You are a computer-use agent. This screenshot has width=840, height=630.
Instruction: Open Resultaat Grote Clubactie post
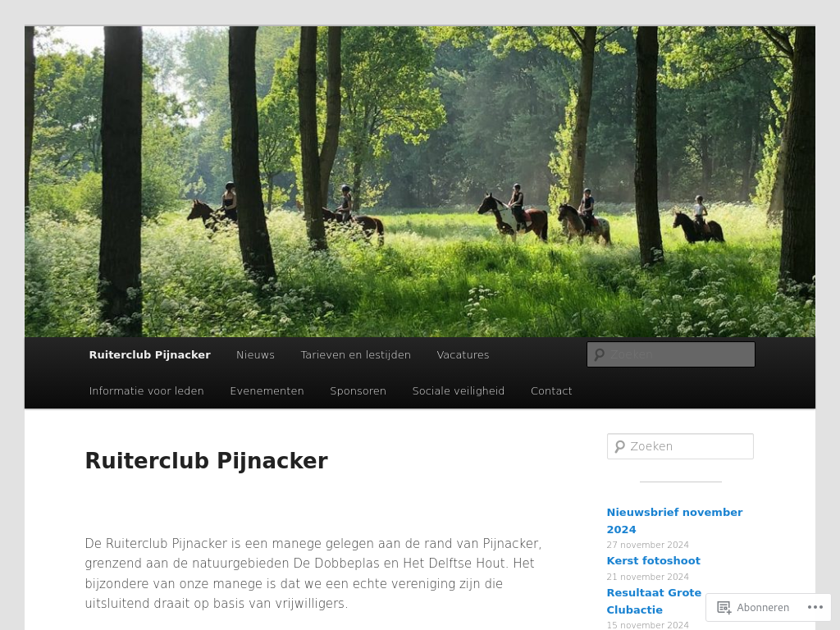coord(654,601)
